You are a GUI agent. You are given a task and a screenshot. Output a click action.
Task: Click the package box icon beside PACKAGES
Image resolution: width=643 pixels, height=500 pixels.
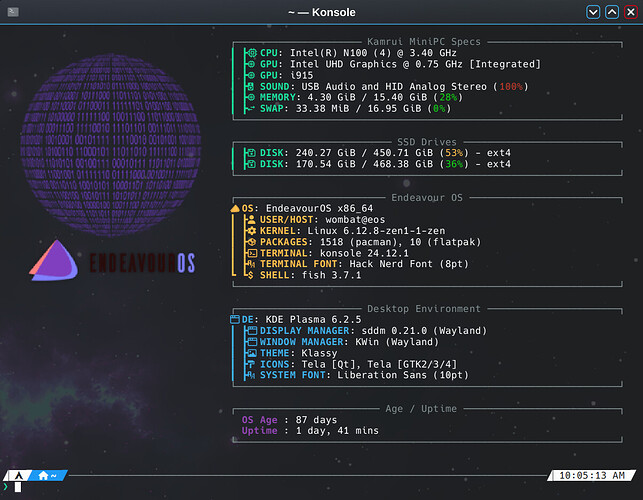coord(252,242)
